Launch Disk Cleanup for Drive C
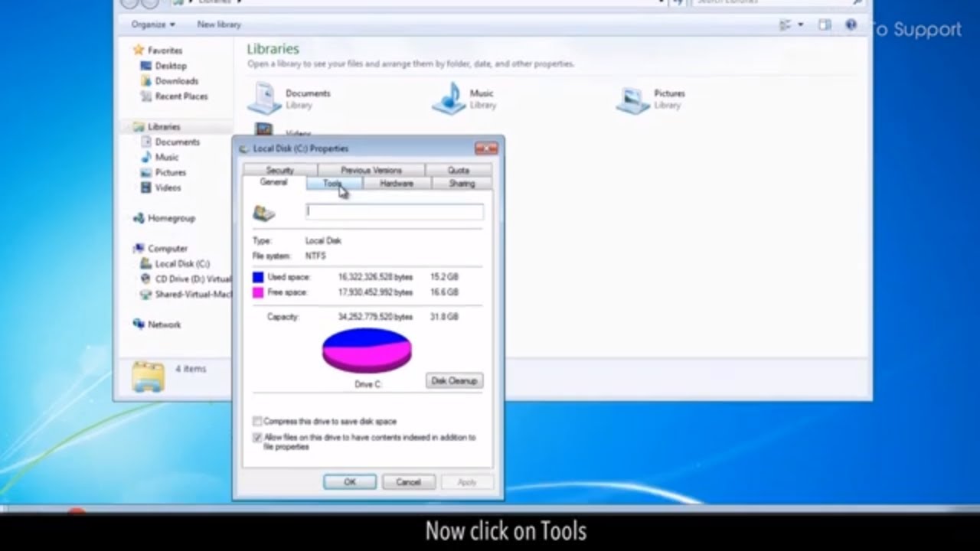Screen dimensions: 980x551 [x=454, y=380]
